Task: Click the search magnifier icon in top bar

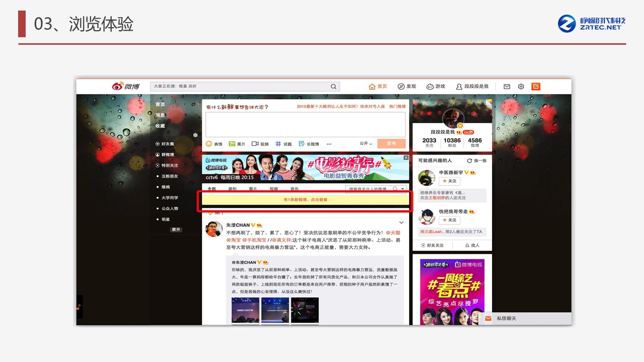Action: (x=333, y=87)
